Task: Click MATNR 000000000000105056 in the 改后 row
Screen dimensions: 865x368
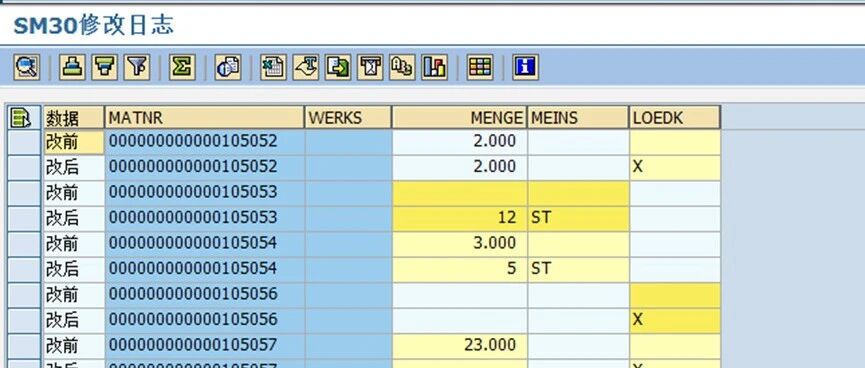Action: (204, 320)
